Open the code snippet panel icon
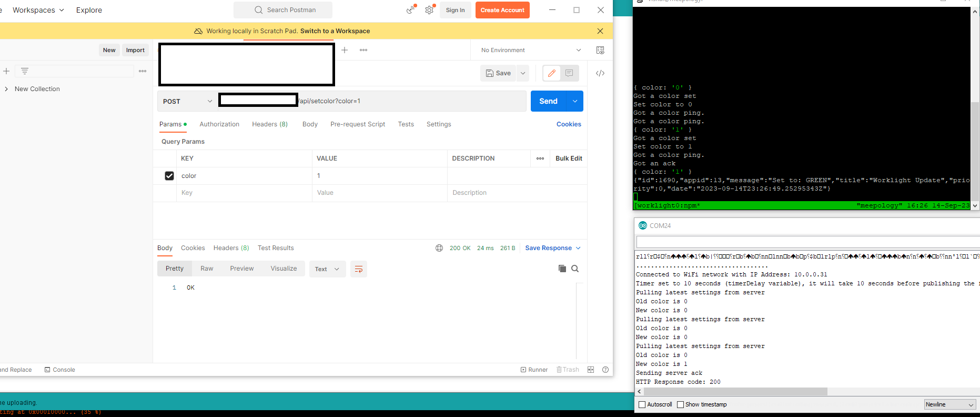The image size is (980, 417). (x=600, y=73)
